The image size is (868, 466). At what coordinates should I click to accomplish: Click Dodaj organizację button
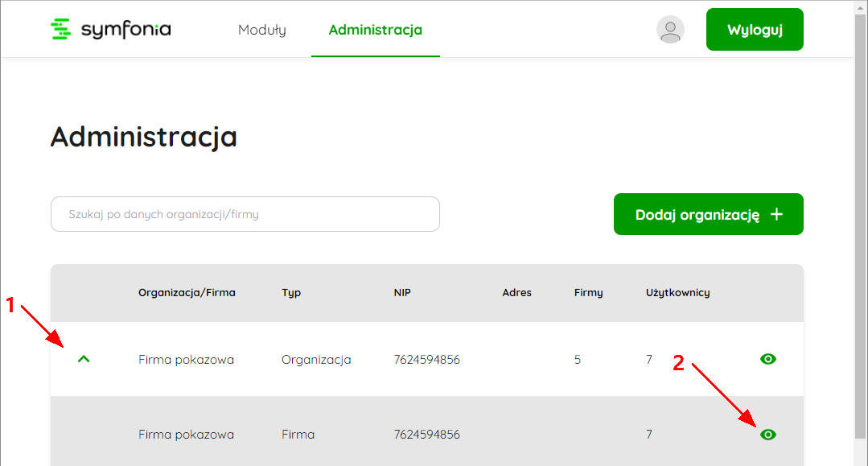[x=708, y=214]
